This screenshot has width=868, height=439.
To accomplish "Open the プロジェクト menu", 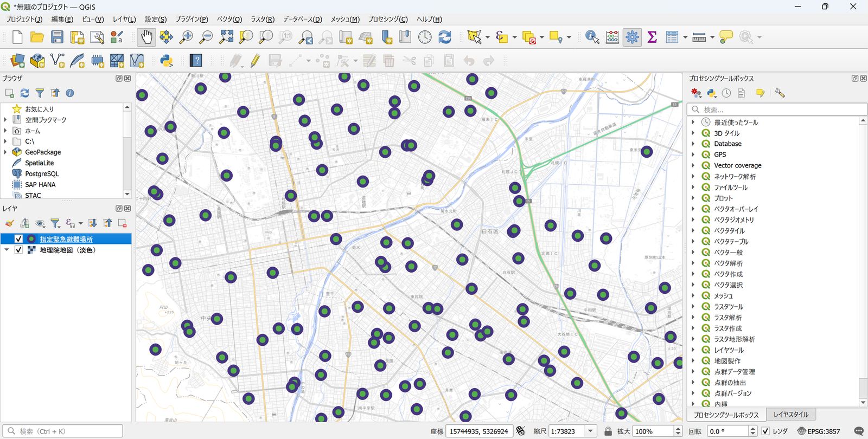I will pyautogui.click(x=24, y=20).
